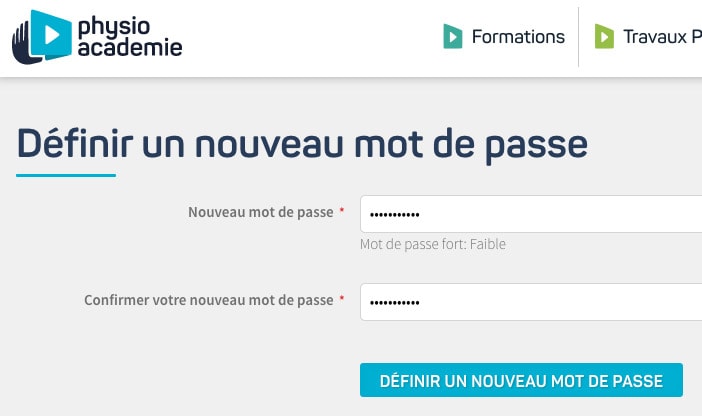
Task: Focus the Nouveau mot de passe field
Action: click(x=531, y=214)
